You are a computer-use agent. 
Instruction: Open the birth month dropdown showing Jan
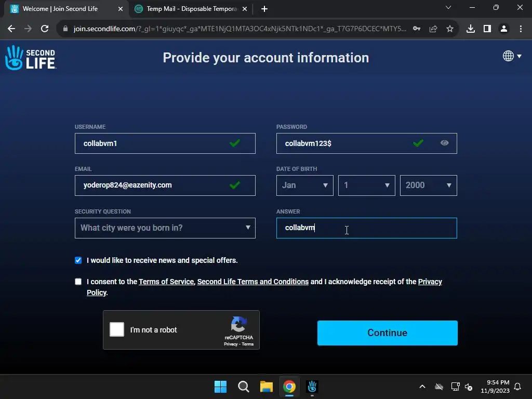pos(304,185)
